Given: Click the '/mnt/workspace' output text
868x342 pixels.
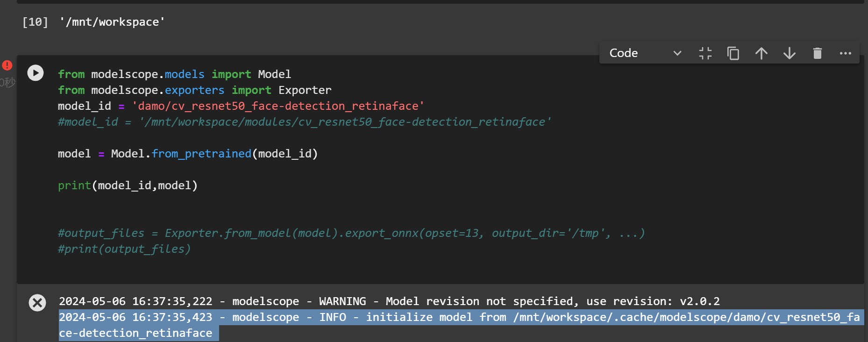Looking at the screenshot, I should pos(112,22).
